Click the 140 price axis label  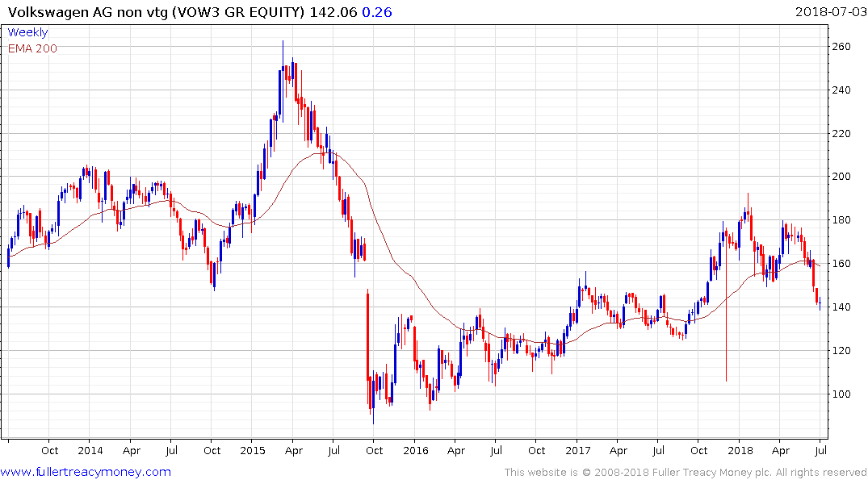[x=841, y=307]
